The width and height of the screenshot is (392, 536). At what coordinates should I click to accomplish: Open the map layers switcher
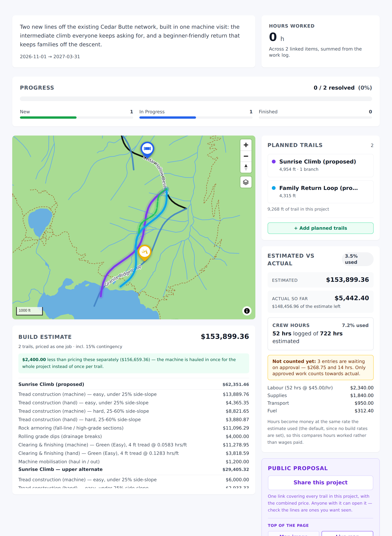point(246,182)
